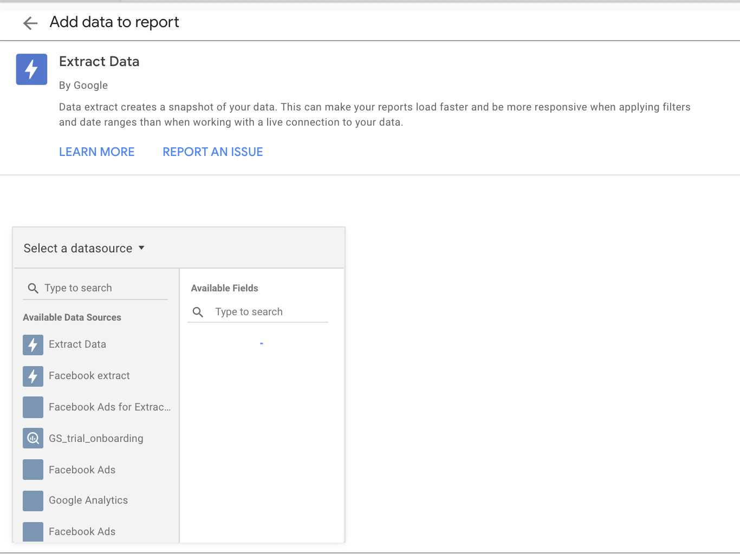Select Facebook Ads listed below Google Analytics
The height and width of the screenshot is (560, 740).
82,532
